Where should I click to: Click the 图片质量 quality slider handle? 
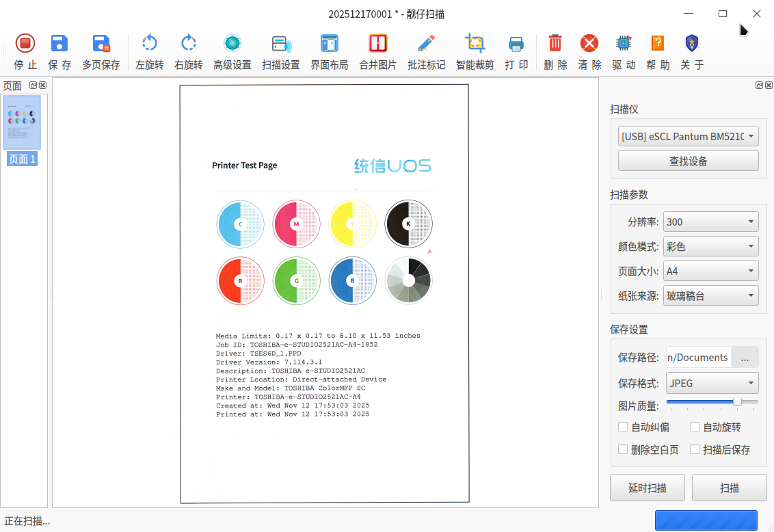737,401
